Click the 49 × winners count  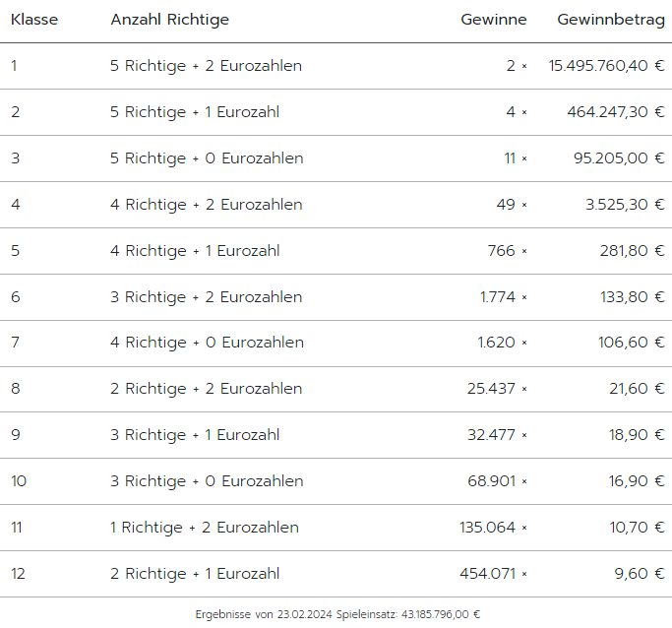[512, 205]
